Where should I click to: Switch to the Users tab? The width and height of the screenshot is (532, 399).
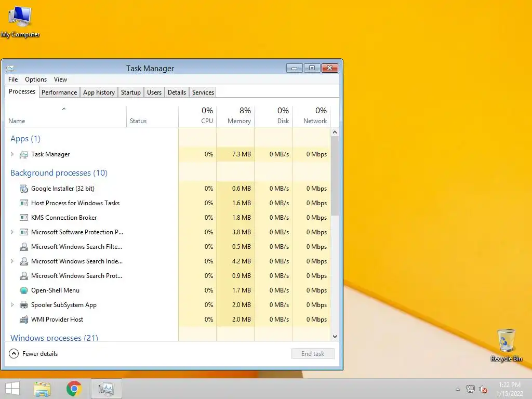click(154, 92)
